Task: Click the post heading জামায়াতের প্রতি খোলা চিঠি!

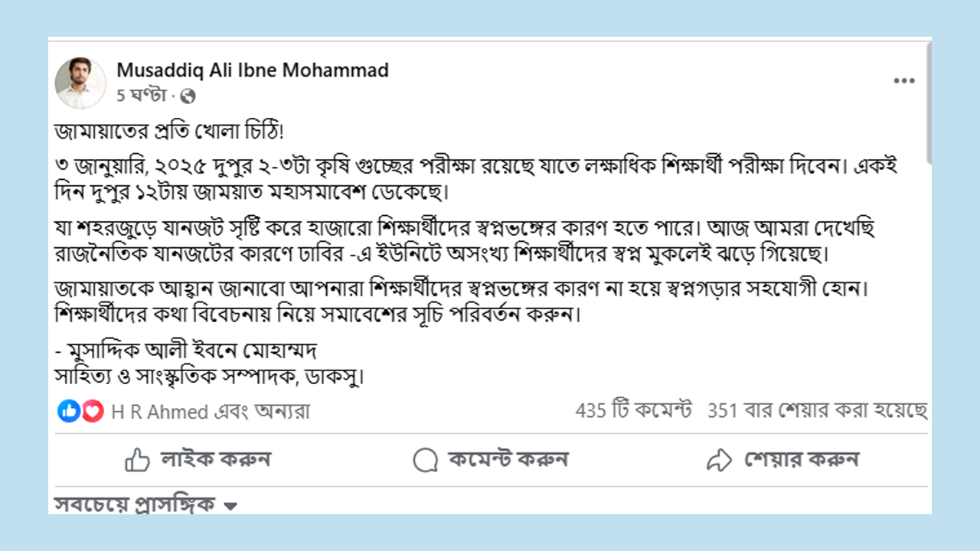Action: 169,132
